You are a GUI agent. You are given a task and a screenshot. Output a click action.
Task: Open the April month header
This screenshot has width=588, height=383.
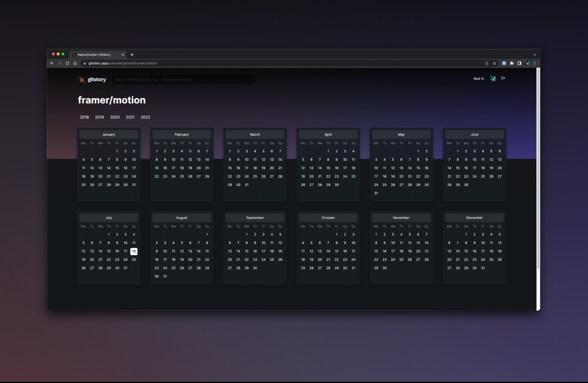328,134
